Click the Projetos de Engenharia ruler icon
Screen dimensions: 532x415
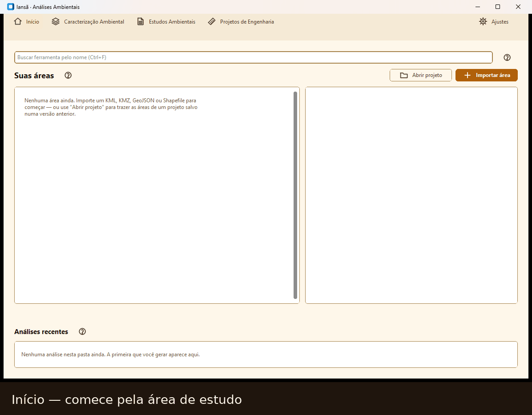212,21
